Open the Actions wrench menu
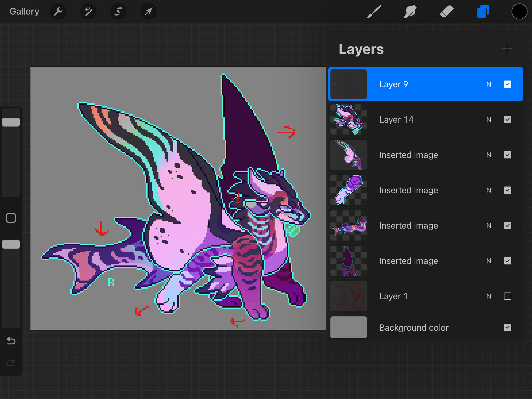 (58, 11)
